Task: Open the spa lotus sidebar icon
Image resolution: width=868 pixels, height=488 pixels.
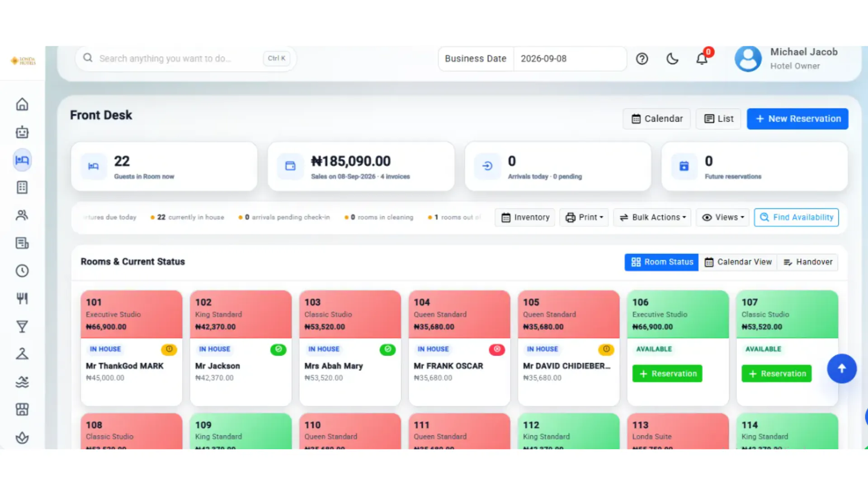Action: (x=22, y=437)
